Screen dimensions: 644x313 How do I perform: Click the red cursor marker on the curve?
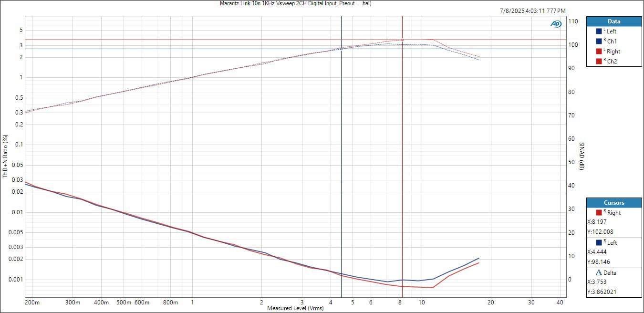tap(402, 40)
